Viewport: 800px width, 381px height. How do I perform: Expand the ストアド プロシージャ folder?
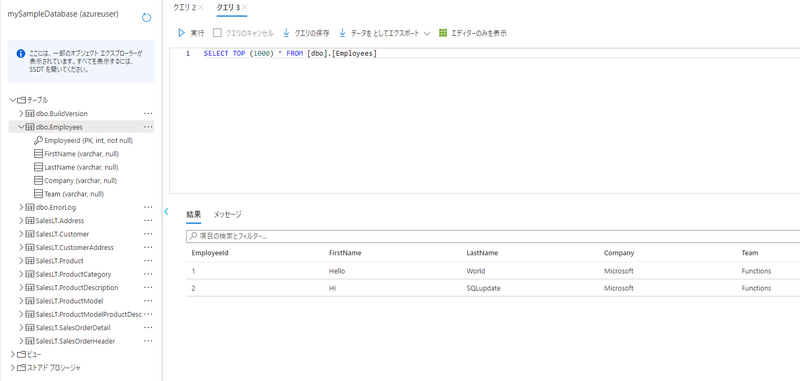(x=12, y=367)
